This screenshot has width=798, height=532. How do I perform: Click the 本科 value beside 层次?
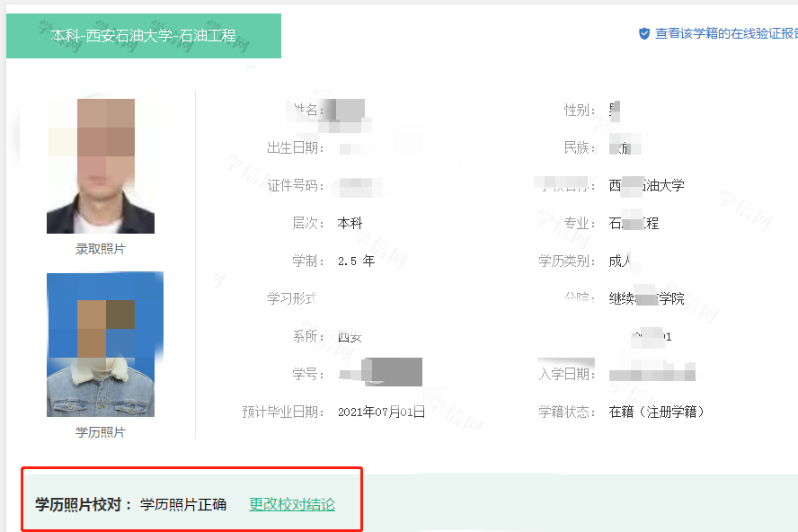350,223
